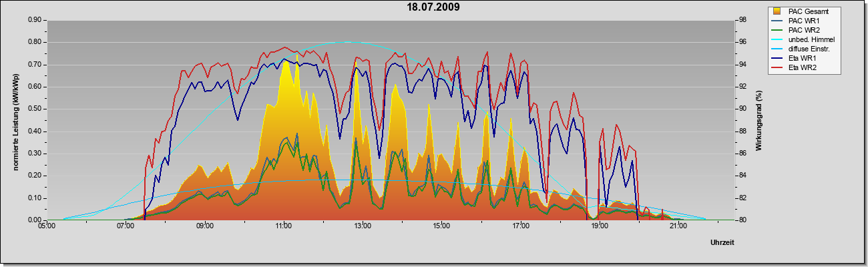Click the 05:00 tick on time axis

click(46, 228)
